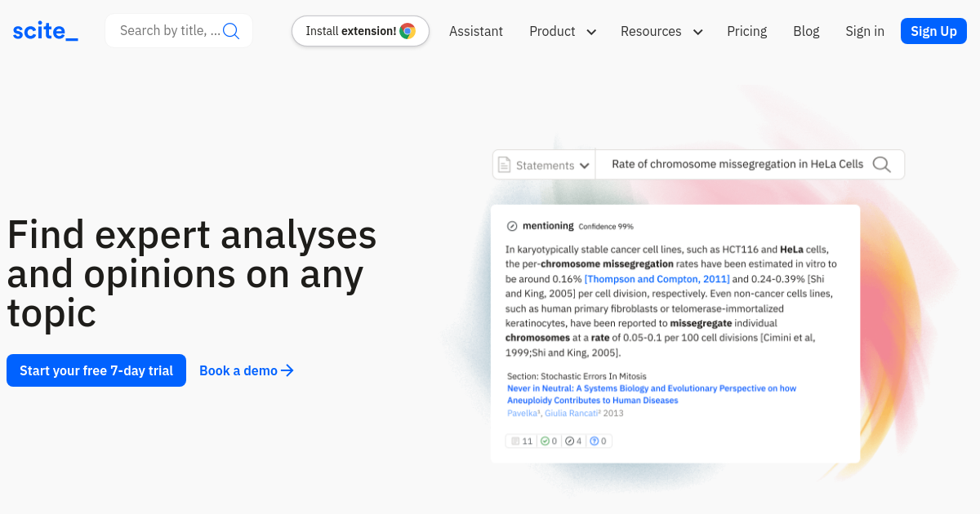Click the scite_ logo
Screen dimensions: 980x514
[46, 31]
